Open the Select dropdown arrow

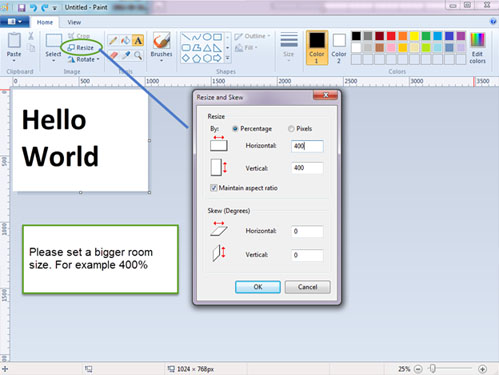(53, 61)
